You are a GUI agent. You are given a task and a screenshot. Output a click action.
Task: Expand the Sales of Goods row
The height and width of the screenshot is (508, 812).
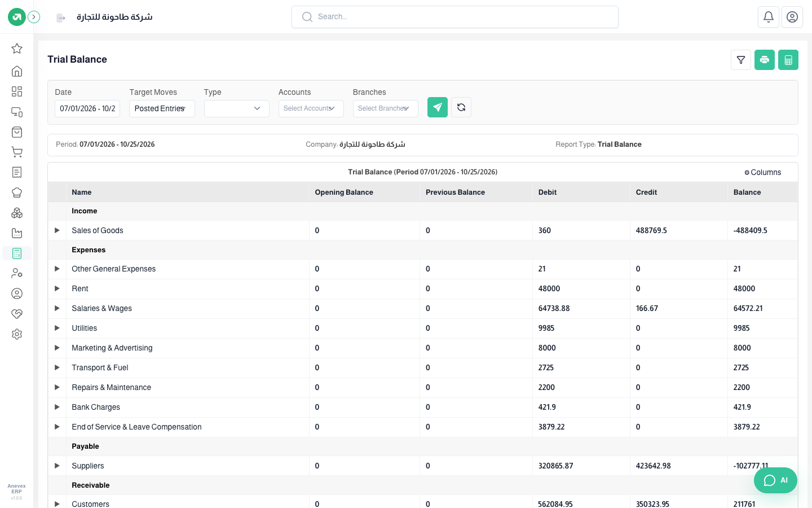57,230
